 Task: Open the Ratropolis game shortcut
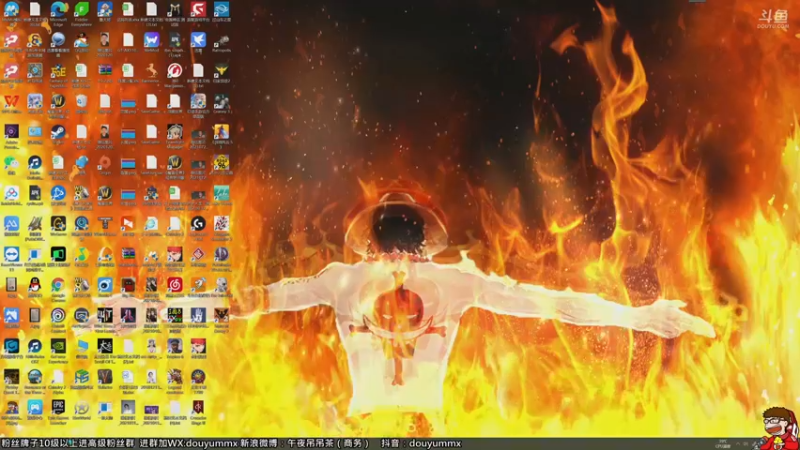(221, 40)
